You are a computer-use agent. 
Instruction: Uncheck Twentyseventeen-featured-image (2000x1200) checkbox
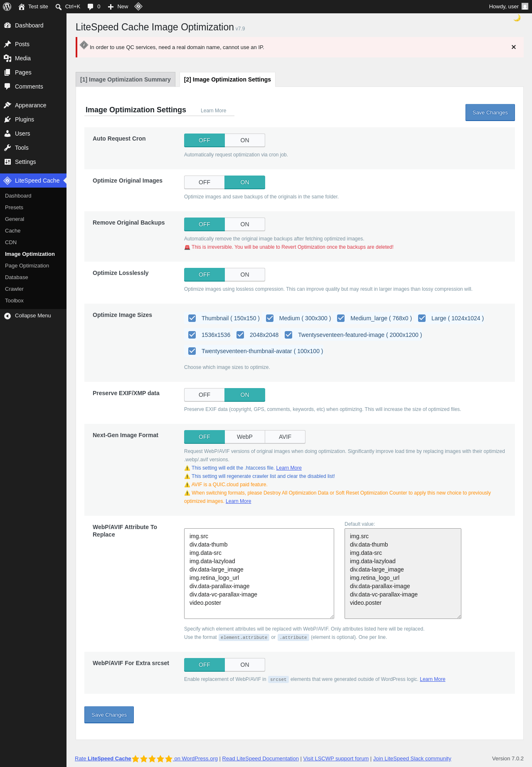click(288, 335)
